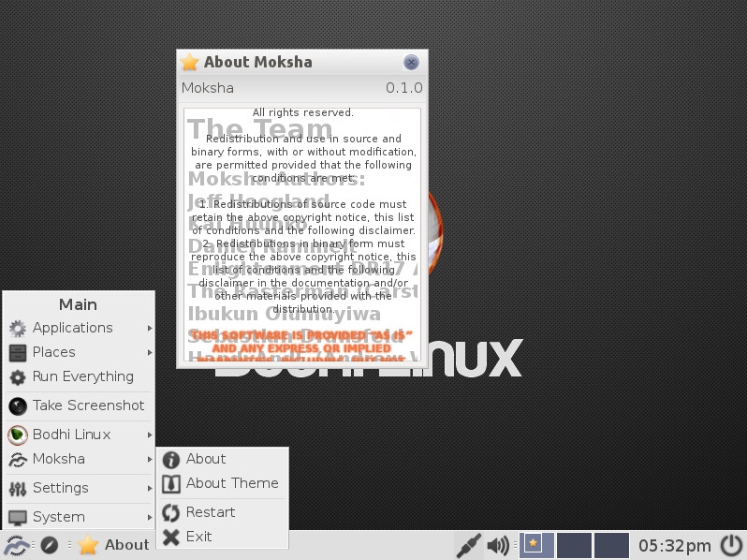Image resolution: width=747 pixels, height=560 pixels.
Task: Click the Bodhi Linux leaf icon
Action: [x=18, y=435]
